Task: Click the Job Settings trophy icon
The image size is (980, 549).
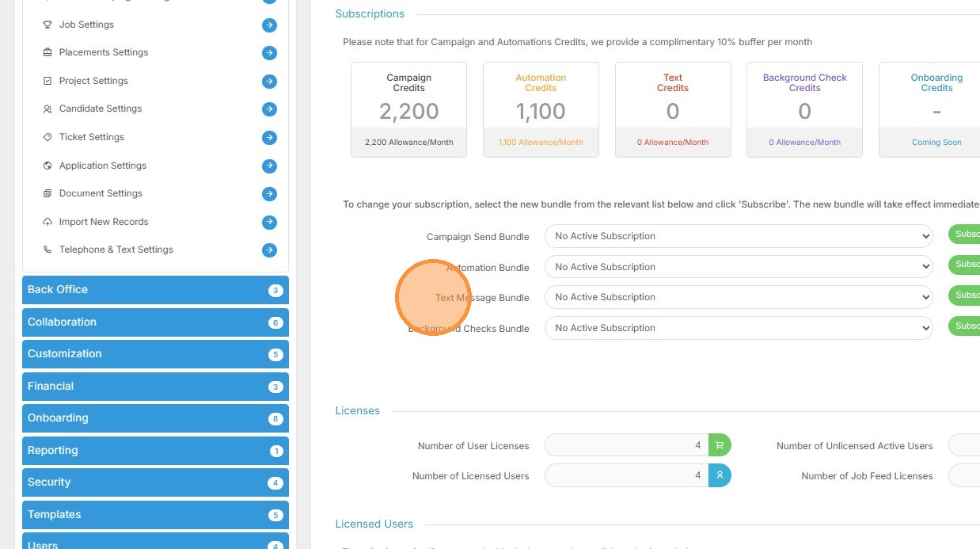Action: (47, 25)
